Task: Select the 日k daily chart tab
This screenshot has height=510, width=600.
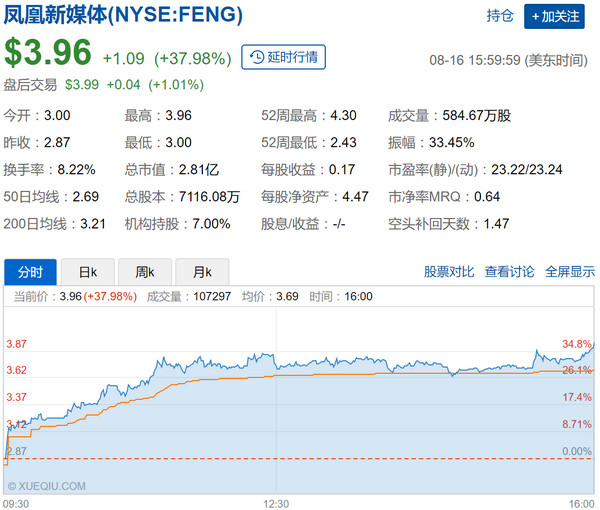Action: (x=87, y=271)
